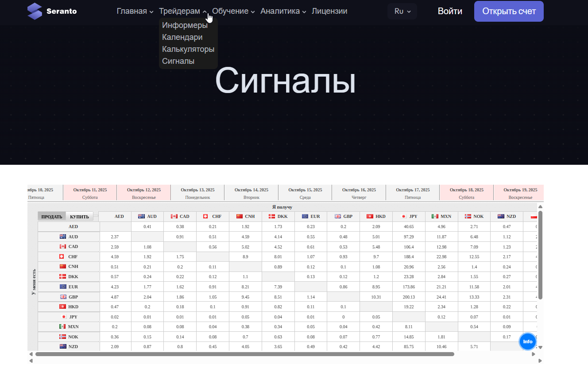Screen dimensions: 588x392
Task: Click the EUR flag in row header
Action: 63,287
